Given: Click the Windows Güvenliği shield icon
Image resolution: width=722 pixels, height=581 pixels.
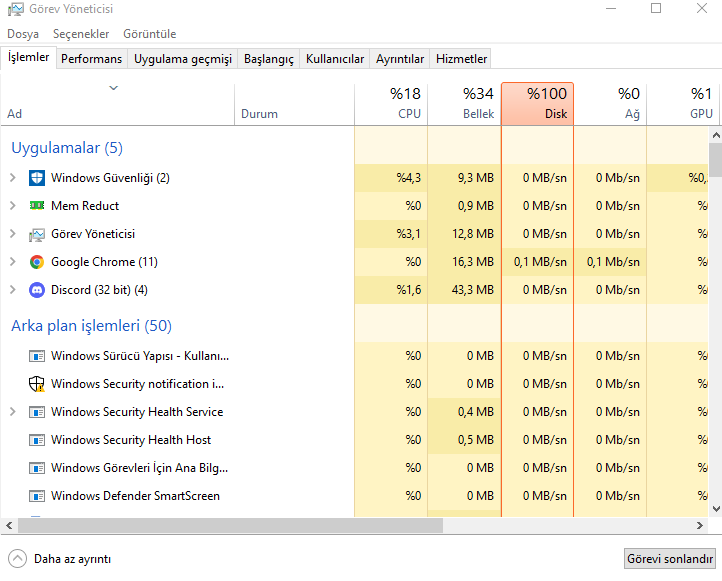Looking at the screenshot, I should click(37, 178).
